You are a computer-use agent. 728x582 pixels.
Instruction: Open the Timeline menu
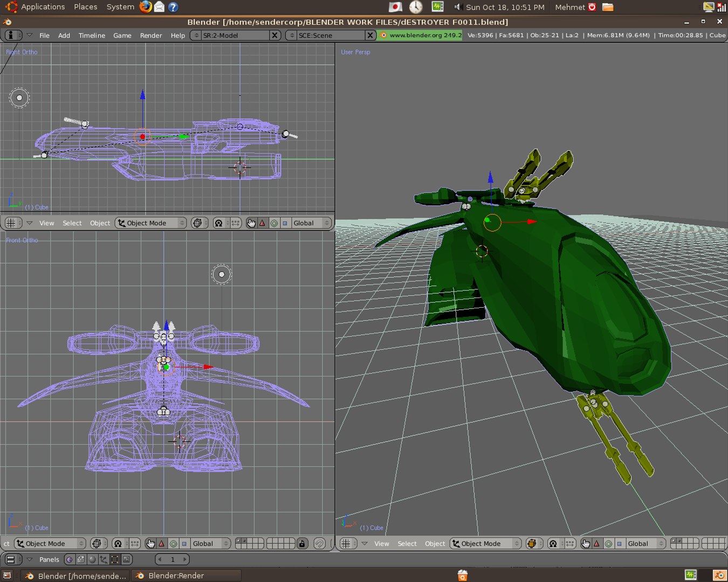tap(92, 35)
